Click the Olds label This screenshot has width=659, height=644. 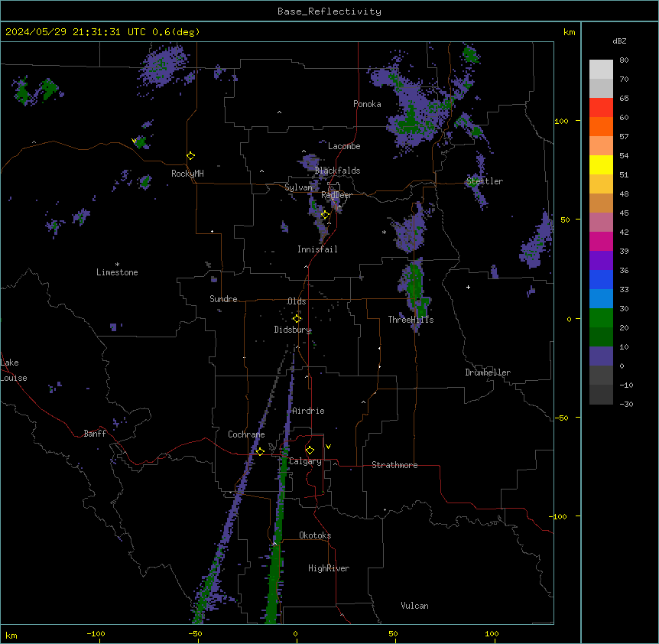click(297, 301)
